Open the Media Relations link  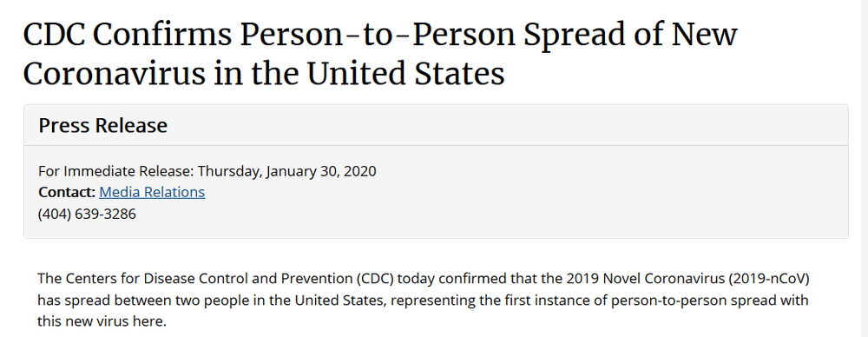click(152, 192)
